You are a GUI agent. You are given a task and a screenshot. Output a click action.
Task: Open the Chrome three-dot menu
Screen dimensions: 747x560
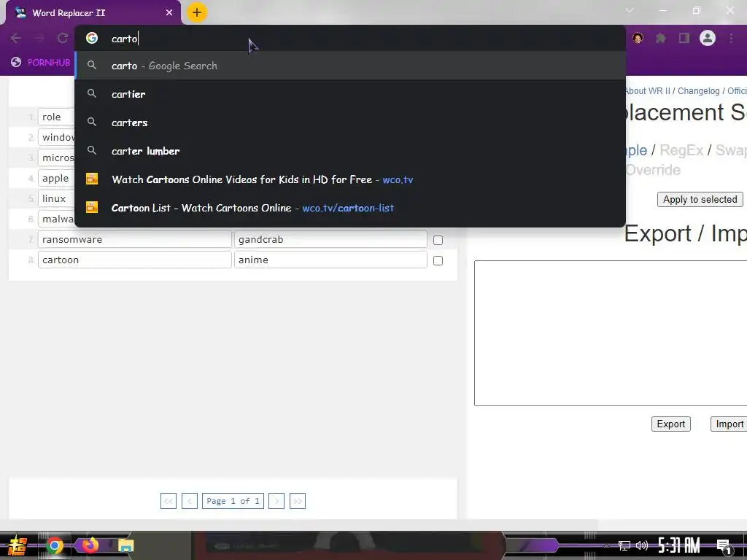click(x=731, y=38)
